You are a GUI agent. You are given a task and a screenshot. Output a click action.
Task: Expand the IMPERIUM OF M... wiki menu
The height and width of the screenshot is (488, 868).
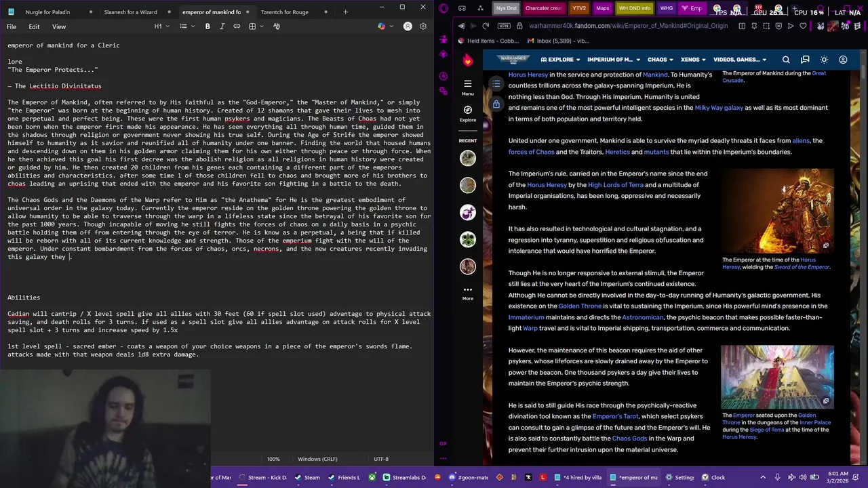(613, 60)
